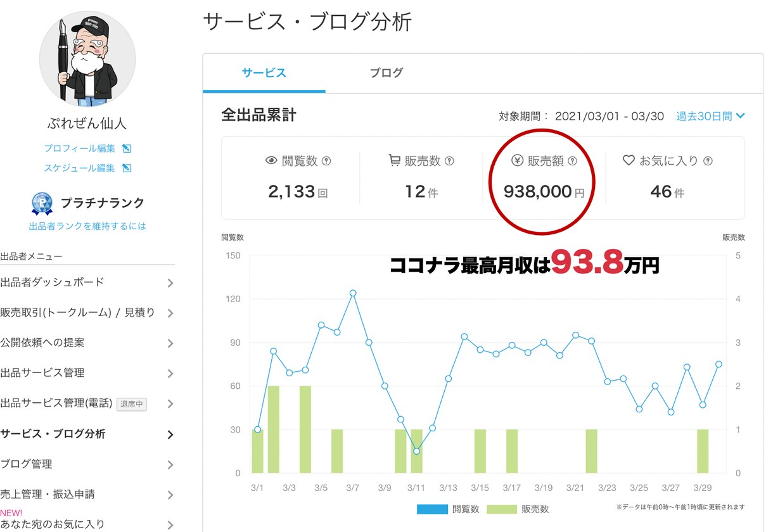This screenshot has height=532, width=773.
Task: Toggle the 退席中 status badge
Action: point(132,404)
